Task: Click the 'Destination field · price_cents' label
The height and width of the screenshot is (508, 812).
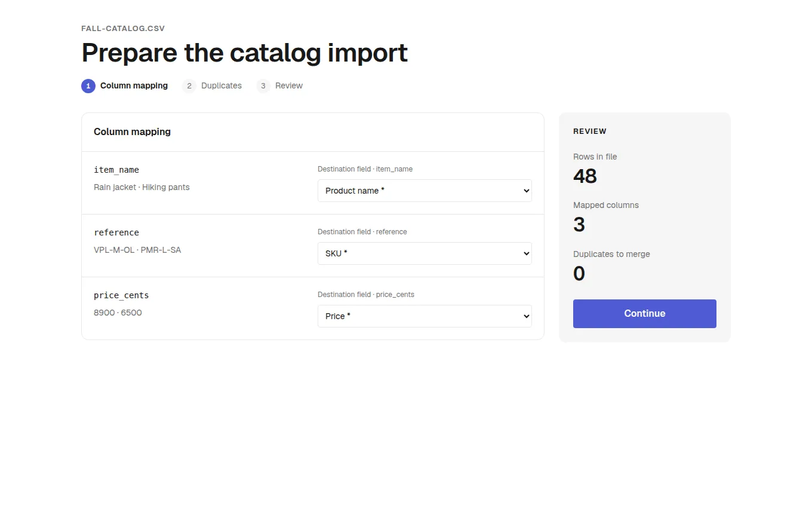Action: pos(366,295)
